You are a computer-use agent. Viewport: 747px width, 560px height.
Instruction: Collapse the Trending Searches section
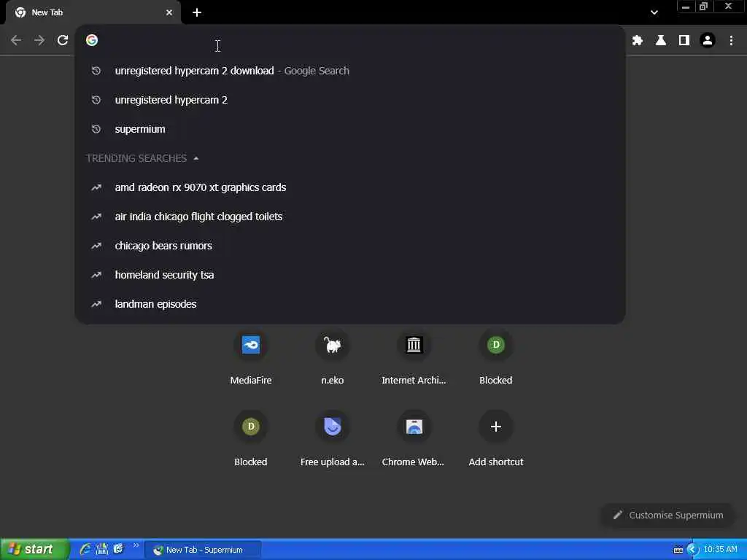tap(196, 158)
